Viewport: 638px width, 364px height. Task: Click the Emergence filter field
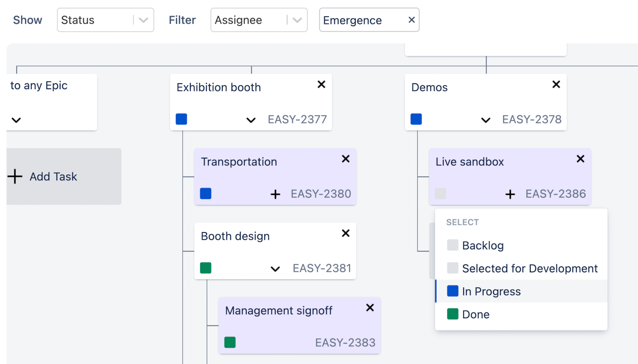[369, 20]
